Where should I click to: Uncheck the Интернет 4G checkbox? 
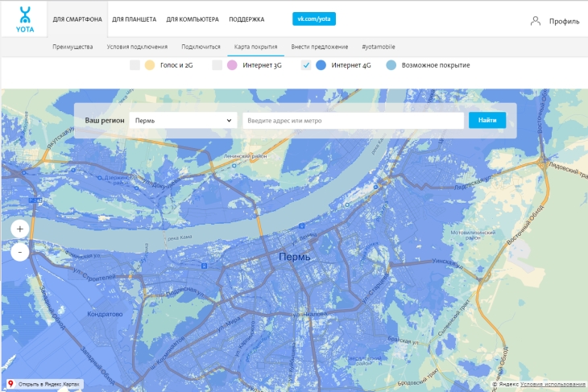click(306, 65)
